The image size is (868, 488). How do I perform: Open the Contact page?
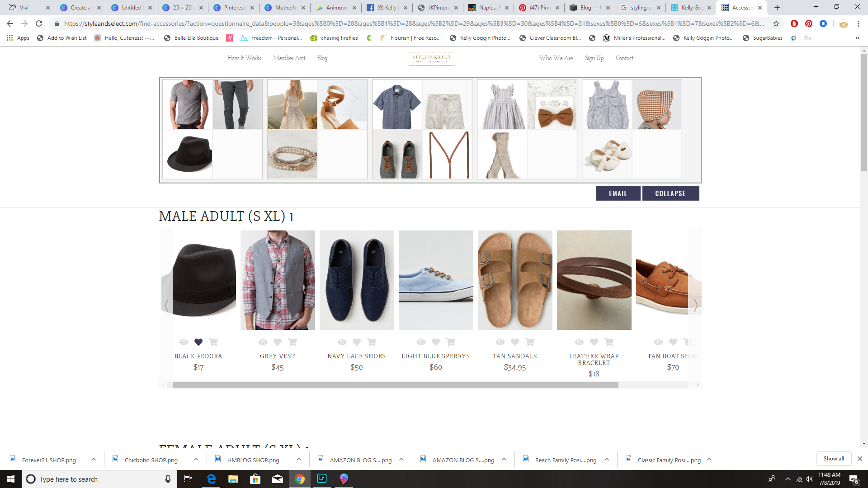(x=624, y=58)
